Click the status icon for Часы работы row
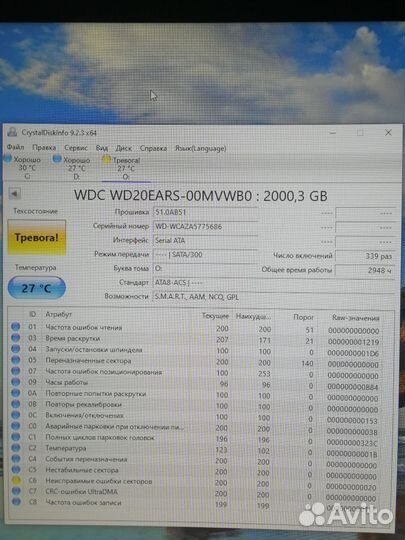The height and width of the screenshot is (540, 405). click(15, 382)
